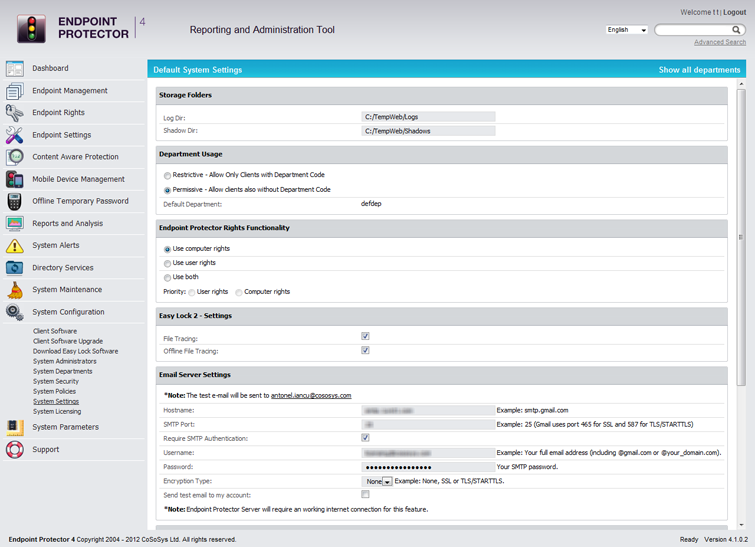Click the scrollbar up arrow
This screenshot has height=547, width=755.
[741, 84]
